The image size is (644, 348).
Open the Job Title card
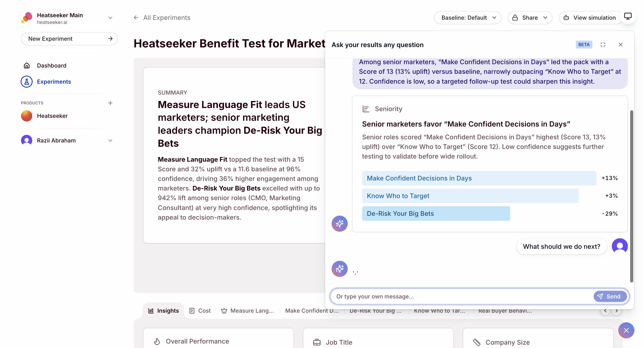(x=378, y=338)
